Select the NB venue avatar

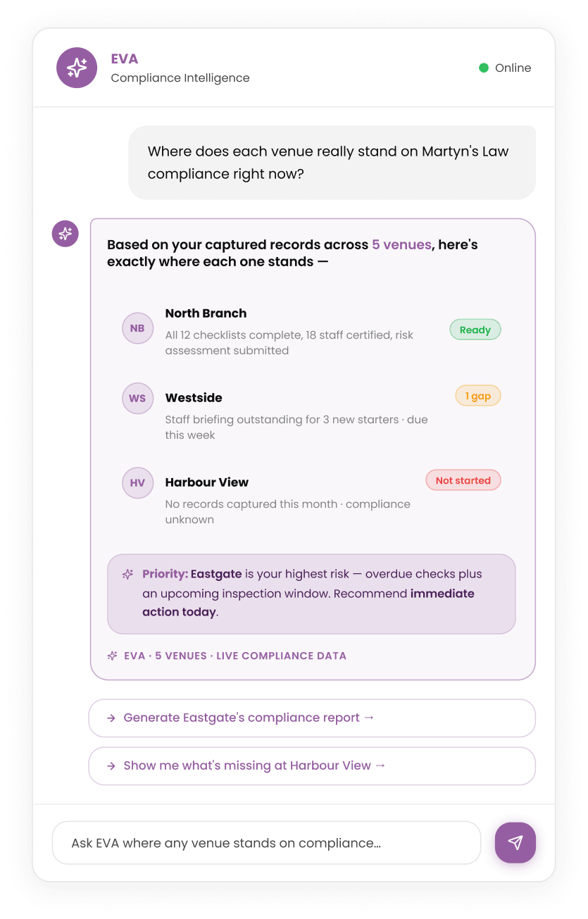pos(137,328)
